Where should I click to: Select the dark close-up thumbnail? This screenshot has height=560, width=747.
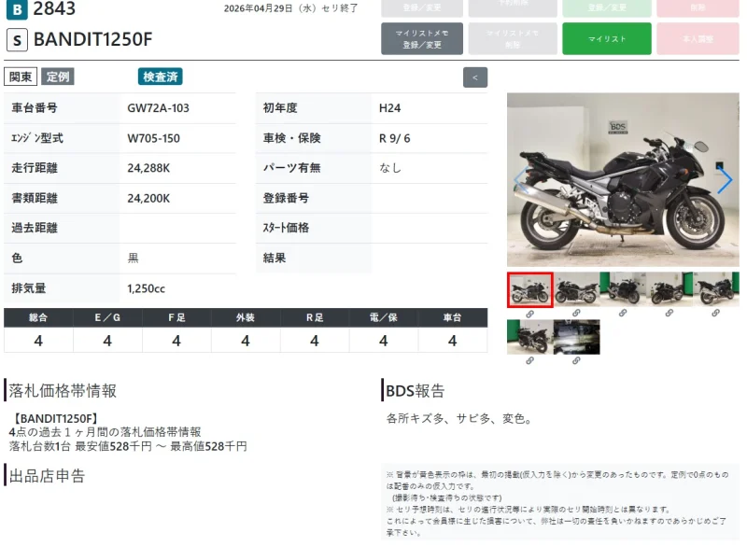[x=576, y=337]
